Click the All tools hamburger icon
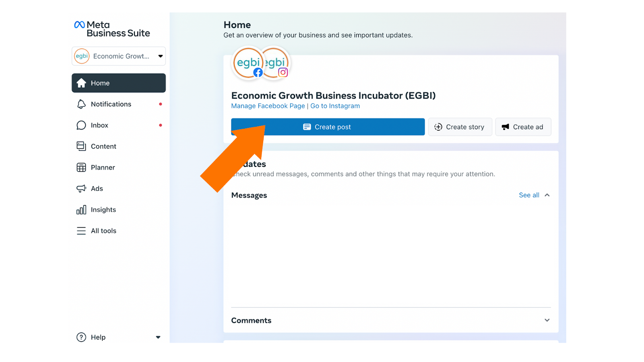 pyautogui.click(x=81, y=231)
